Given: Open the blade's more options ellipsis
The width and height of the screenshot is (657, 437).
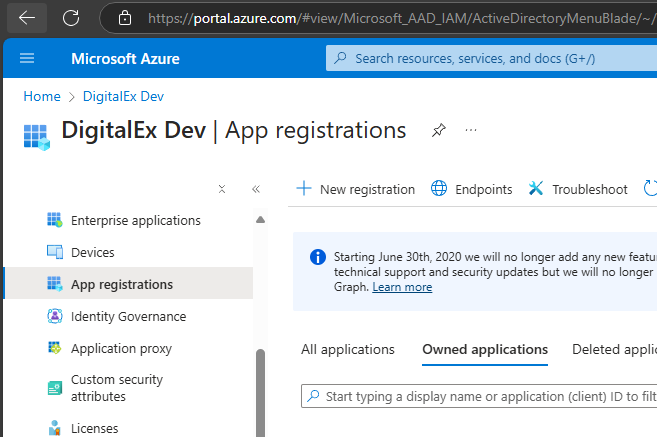Looking at the screenshot, I should [471, 131].
